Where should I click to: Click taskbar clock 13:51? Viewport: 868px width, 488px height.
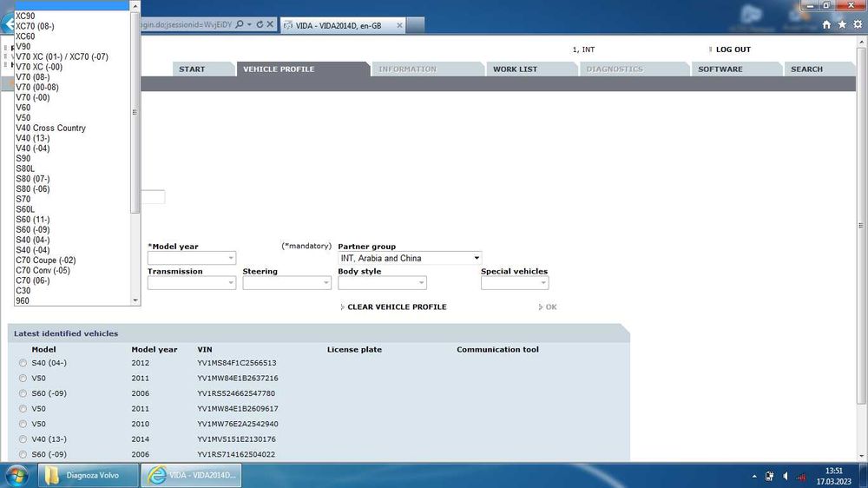click(x=833, y=471)
